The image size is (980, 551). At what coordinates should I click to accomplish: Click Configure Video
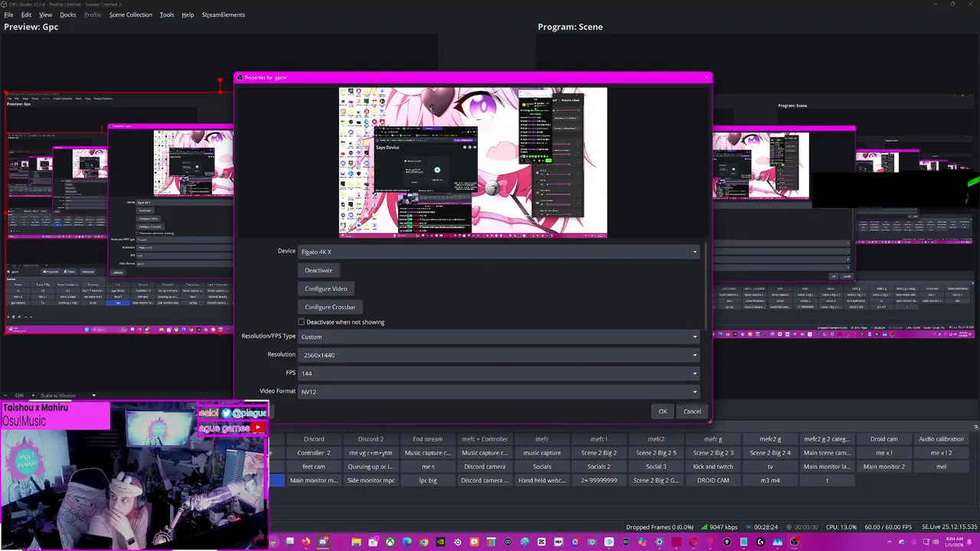coord(326,289)
